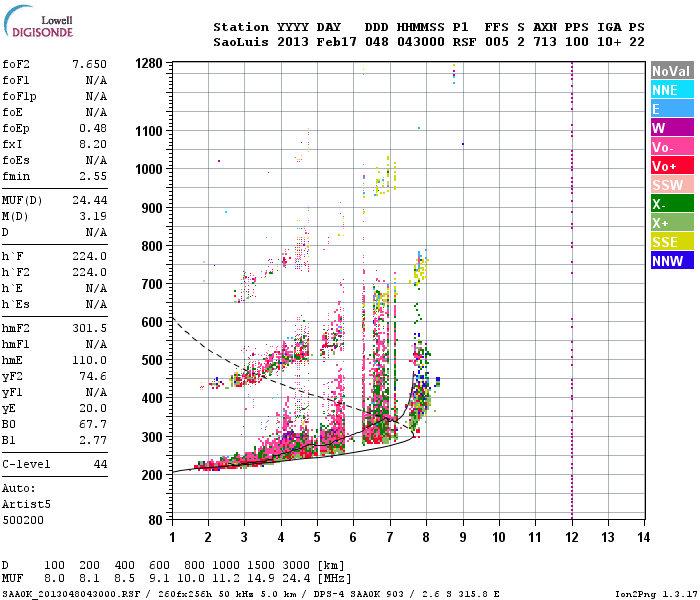The image size is (700, 600).
Task: Click the foF2 value 7.650
Action: point(90,64)
